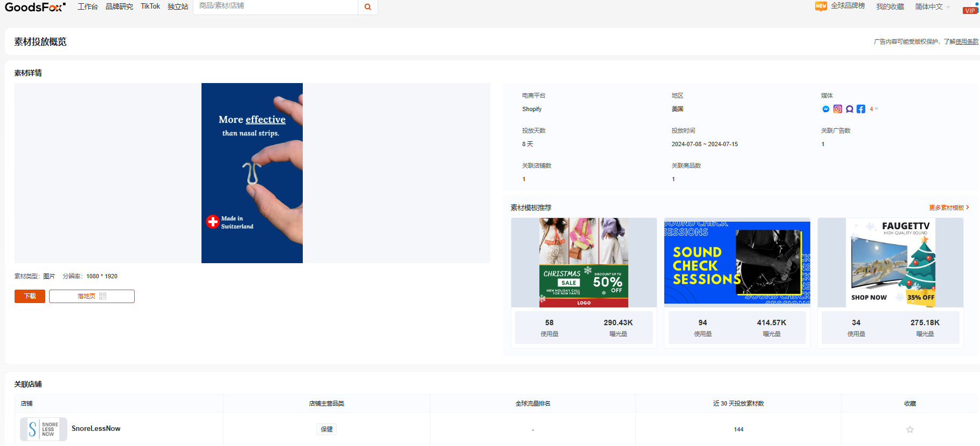Click the 58 usage count
The width and height of the screenshot is (980, 446).
[x=549, y=323]
